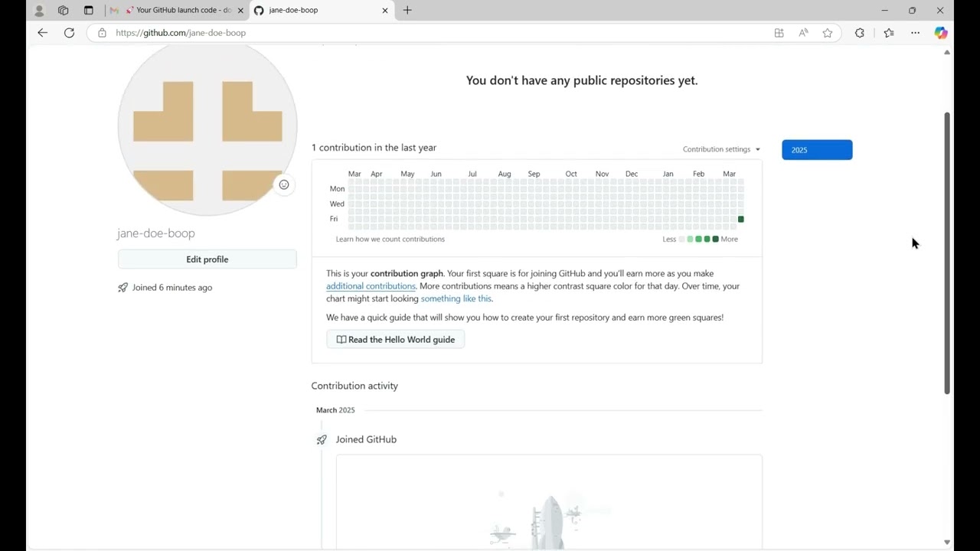Click the jane-doe-boop username text
Viewport: 980px width, 551px height.
coord(156,233)
